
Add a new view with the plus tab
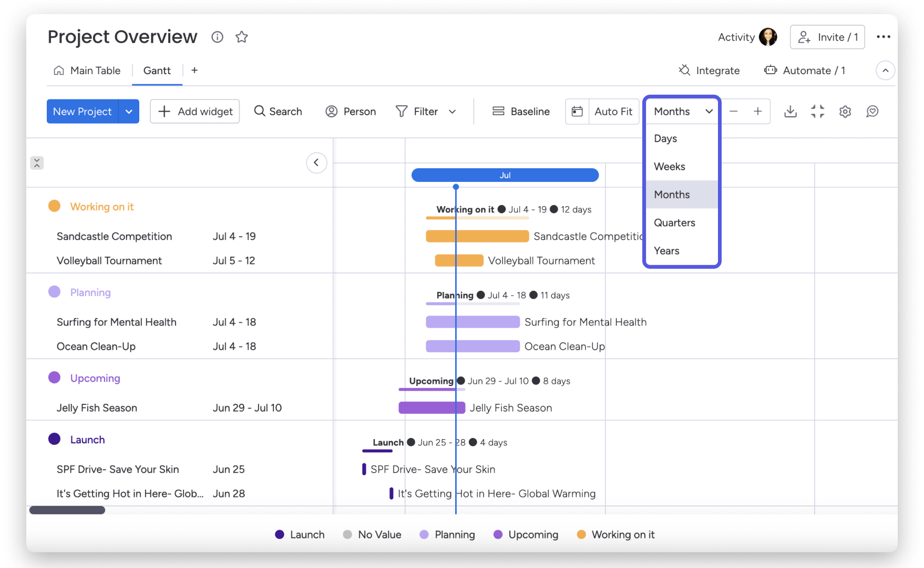pos(194,70)
